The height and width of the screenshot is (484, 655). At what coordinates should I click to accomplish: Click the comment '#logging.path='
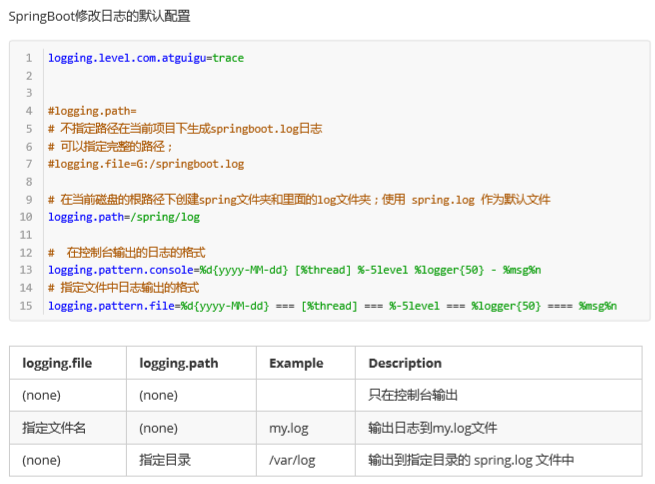(92, 111)
